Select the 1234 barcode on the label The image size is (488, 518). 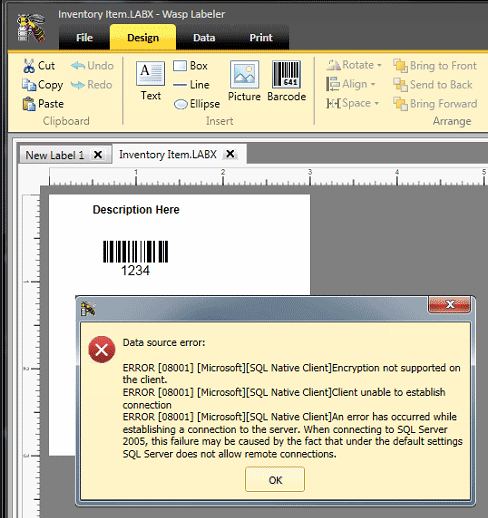[x=135, y=258]
